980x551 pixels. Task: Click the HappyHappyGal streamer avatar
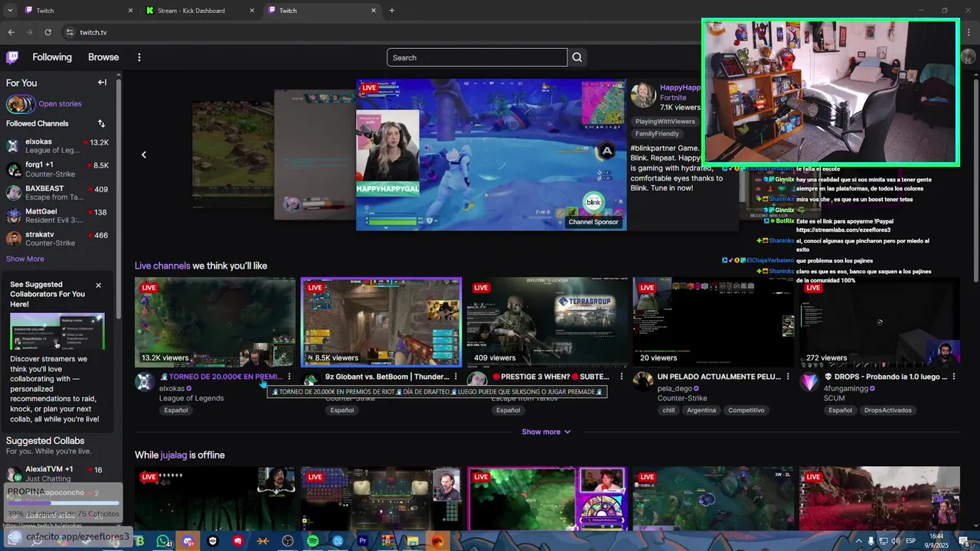[x=643, y=95]
